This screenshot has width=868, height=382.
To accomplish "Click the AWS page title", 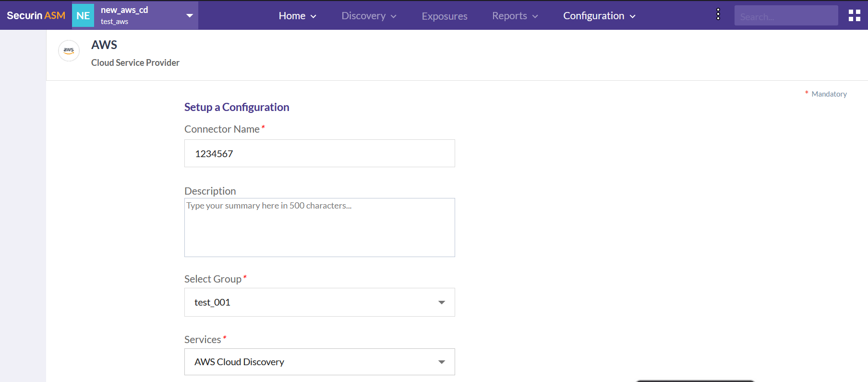I will coord(104,45).
